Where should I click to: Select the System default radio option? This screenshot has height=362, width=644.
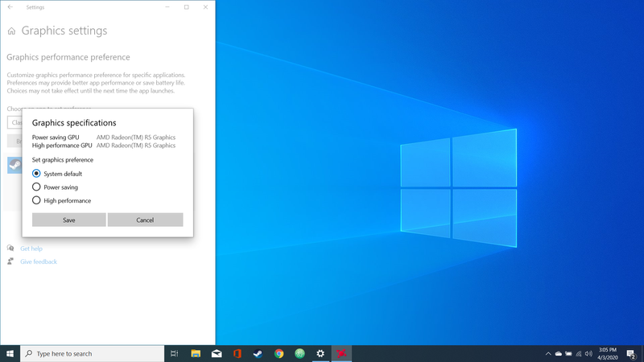36,174
